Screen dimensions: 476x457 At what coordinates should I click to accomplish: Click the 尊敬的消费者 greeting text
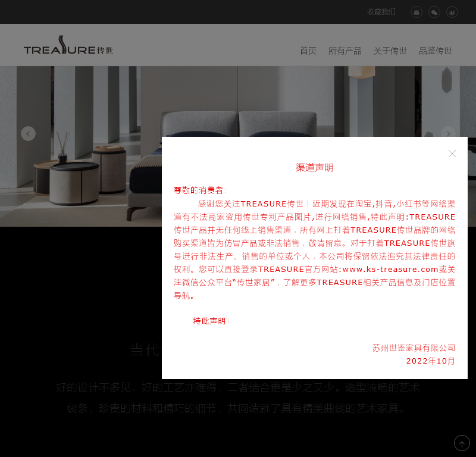tap(201, 190)
